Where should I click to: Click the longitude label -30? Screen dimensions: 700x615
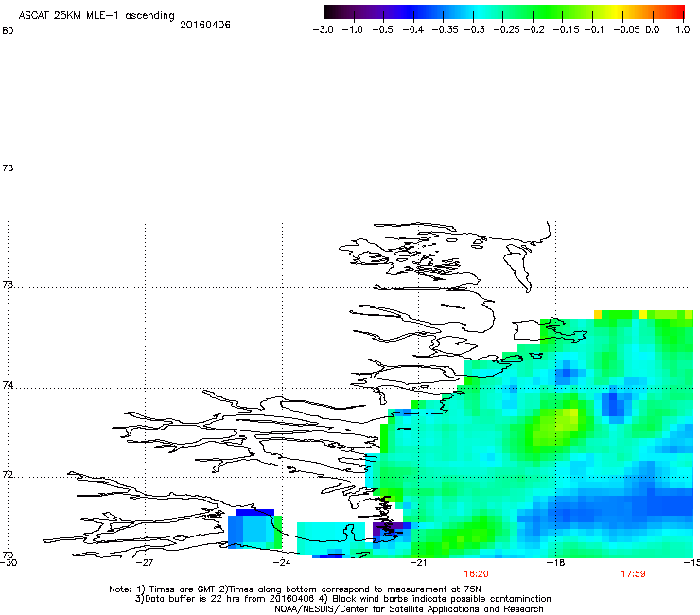coord(9,563)
